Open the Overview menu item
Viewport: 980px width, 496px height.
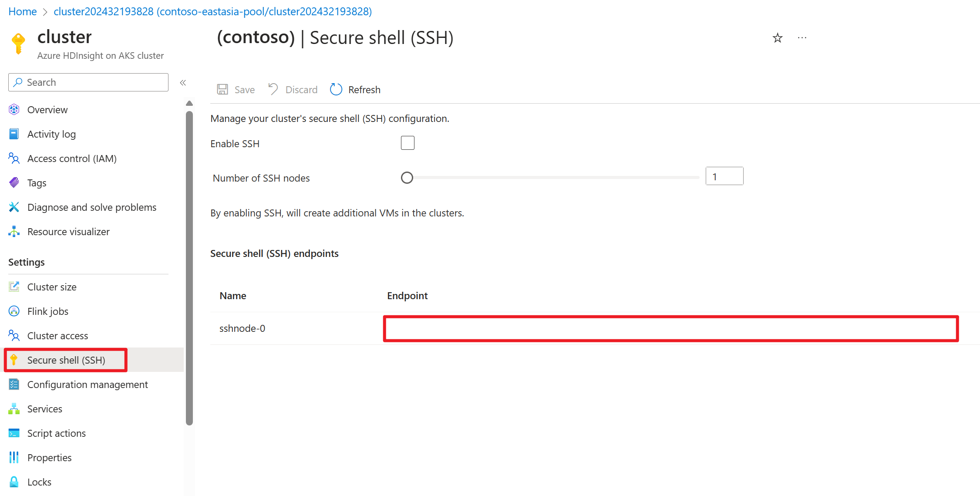pyautogui.click(x=47, y=110)
